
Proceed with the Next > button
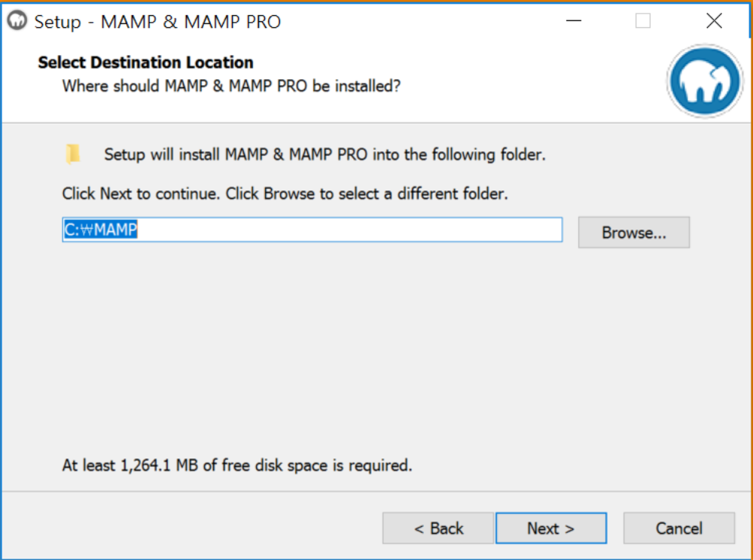point(551,528)
